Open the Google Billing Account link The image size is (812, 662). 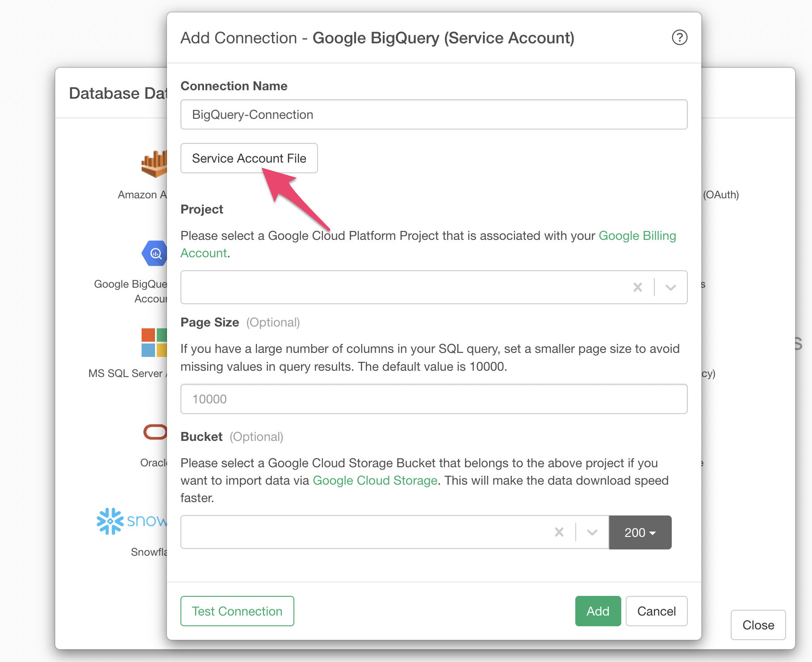tap(637, 236)
